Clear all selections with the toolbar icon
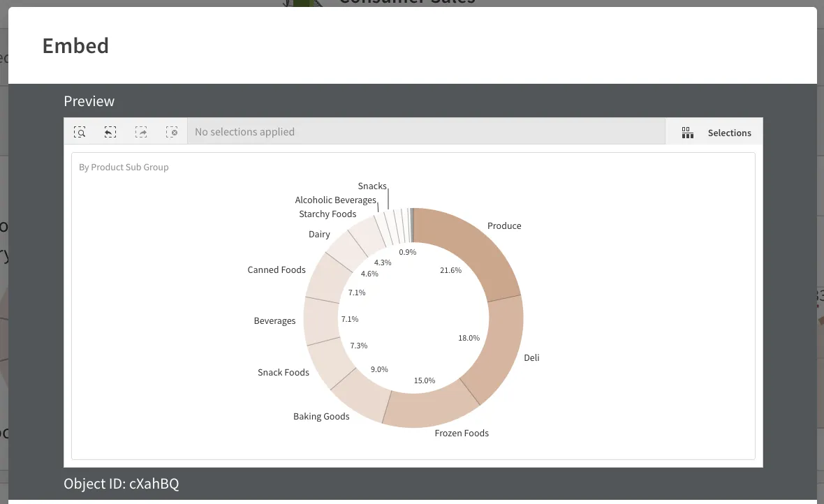824x504 pixels. (x=172, y=131)
